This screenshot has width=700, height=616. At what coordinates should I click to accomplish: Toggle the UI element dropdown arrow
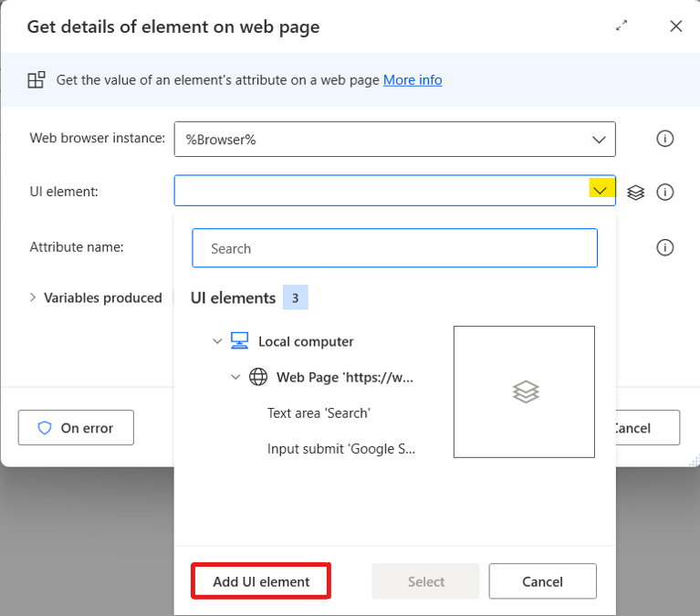(601, 191)
